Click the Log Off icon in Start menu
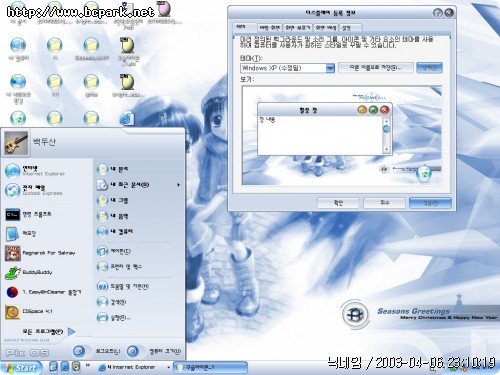The image size is (500, 375). point(79,351)
